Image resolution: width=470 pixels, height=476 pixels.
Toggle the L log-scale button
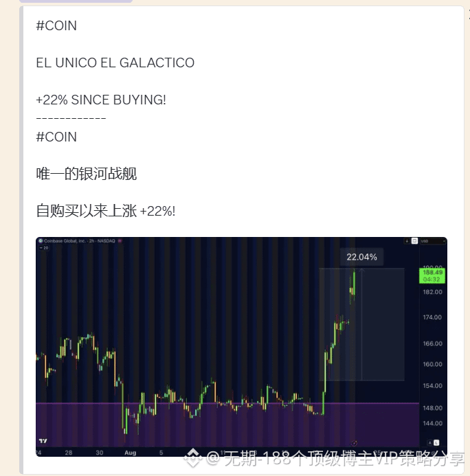click(436, 443)
